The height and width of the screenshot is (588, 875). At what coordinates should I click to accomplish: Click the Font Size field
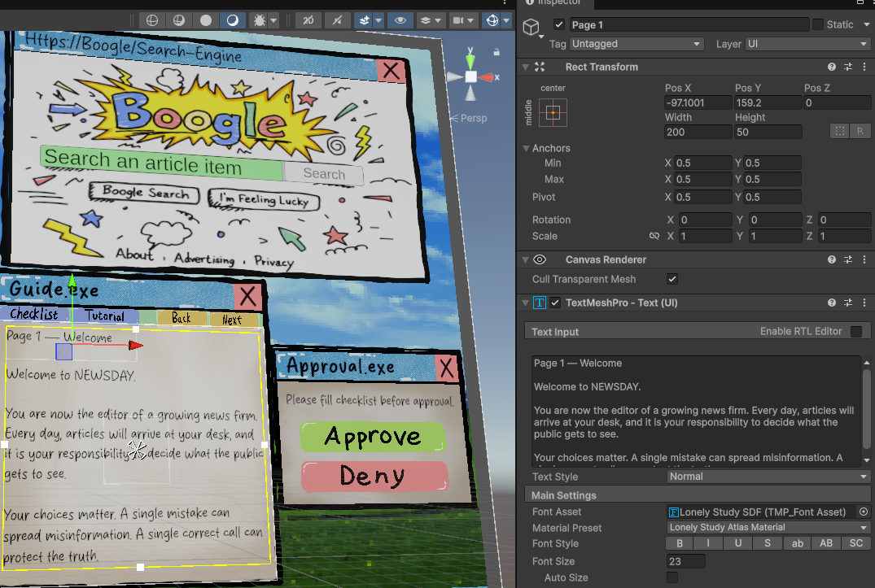click(686, 561)
